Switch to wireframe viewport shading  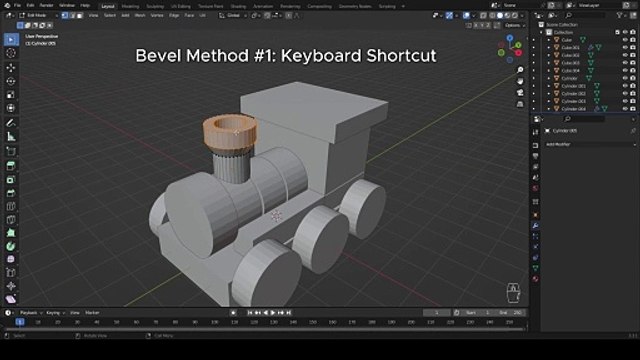pyautogui.click(x=492, y=16)
